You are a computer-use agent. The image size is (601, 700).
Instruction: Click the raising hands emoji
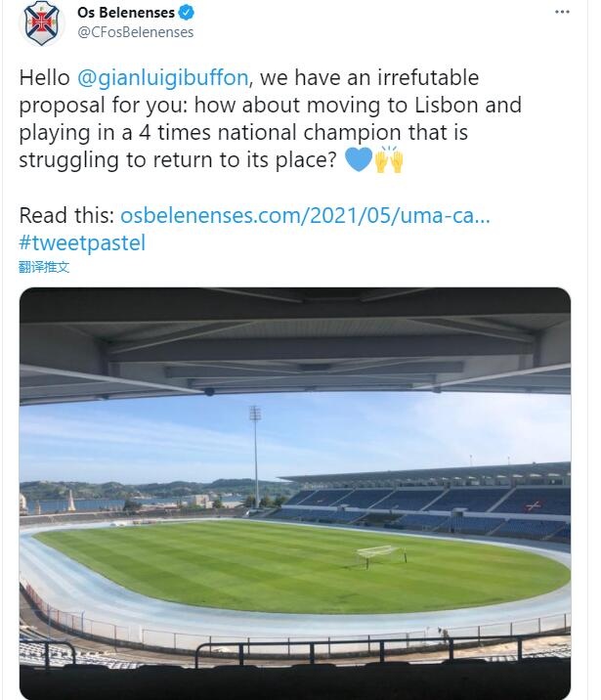[389, 160]
